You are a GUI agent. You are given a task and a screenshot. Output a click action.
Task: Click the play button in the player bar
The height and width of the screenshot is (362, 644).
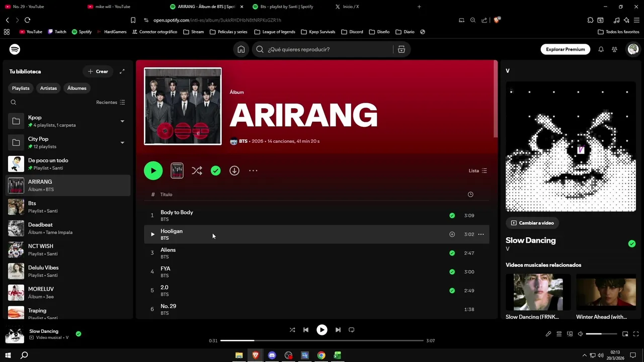[321, 330]
